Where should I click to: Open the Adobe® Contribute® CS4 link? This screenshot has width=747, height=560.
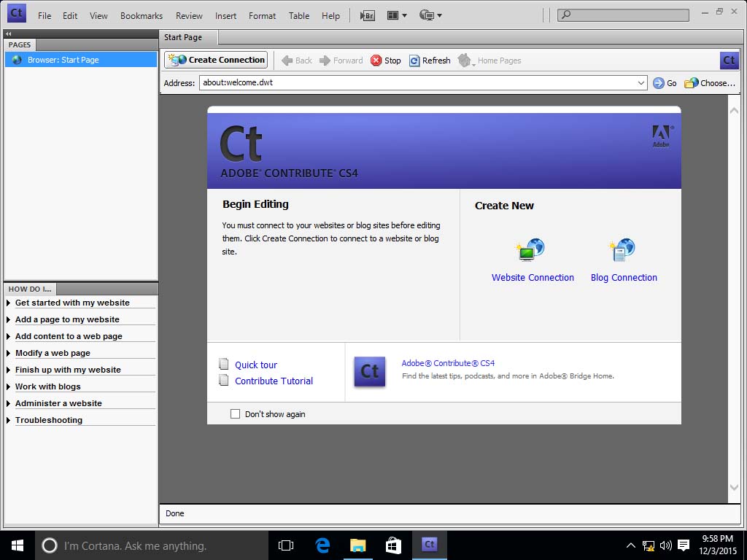(448, 363)
